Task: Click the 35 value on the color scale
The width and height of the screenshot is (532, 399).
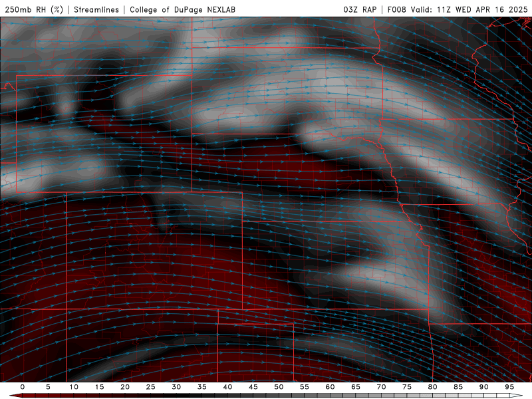Action: 202,387
